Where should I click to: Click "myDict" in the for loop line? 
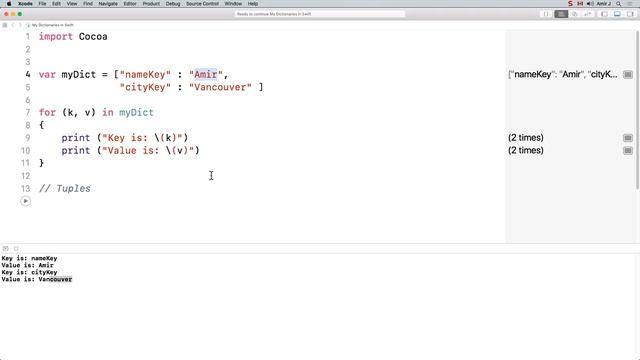tap(136, 112)
